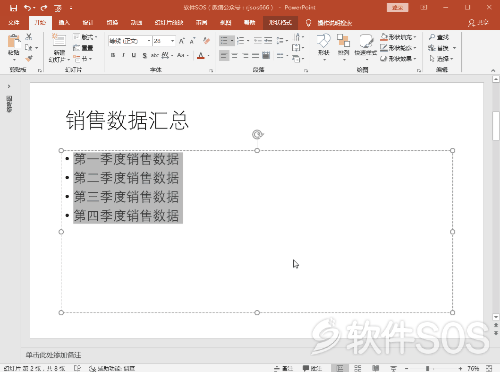Viewport: 500px width, 372px height.
Task: Open the font name dropdown
Action: tap(149, 41)
